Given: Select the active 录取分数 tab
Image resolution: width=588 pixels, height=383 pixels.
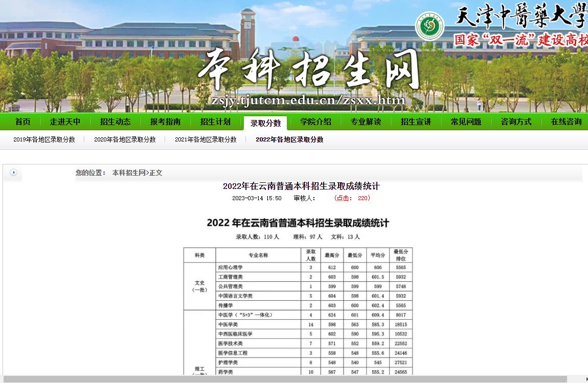Looking at the screenshot, I should [265, 123].
